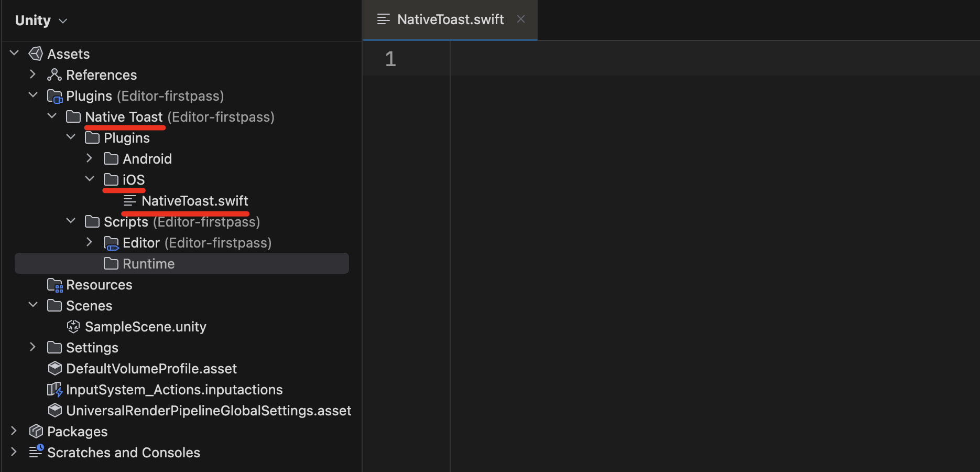Expand Scratches and Consoles
980x472 pixels.
coord(15,452)
